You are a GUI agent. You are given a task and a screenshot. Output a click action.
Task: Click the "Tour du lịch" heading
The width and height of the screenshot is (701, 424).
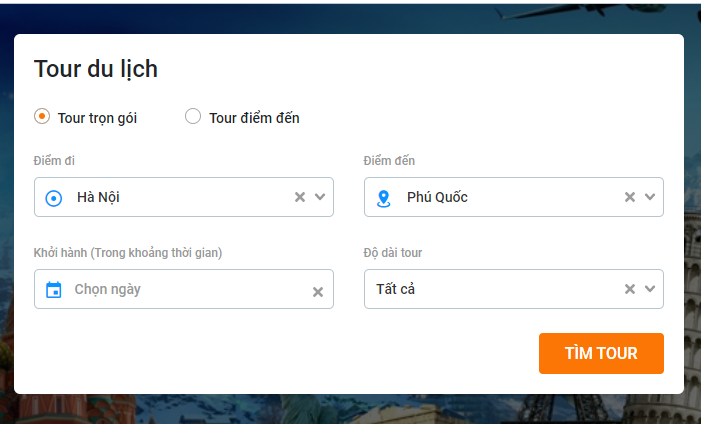pyautogui.click(x=96, y=69)
